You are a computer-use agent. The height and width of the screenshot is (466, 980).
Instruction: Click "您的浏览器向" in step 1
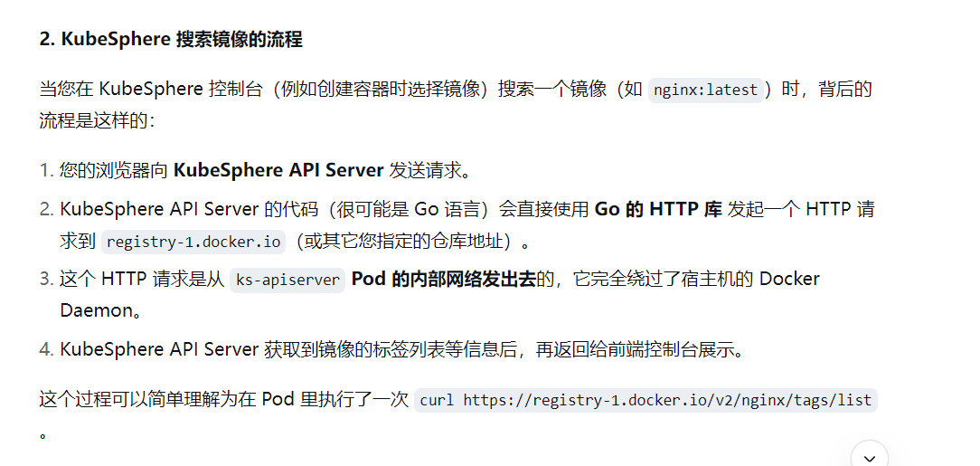click(x=114, y=170)
